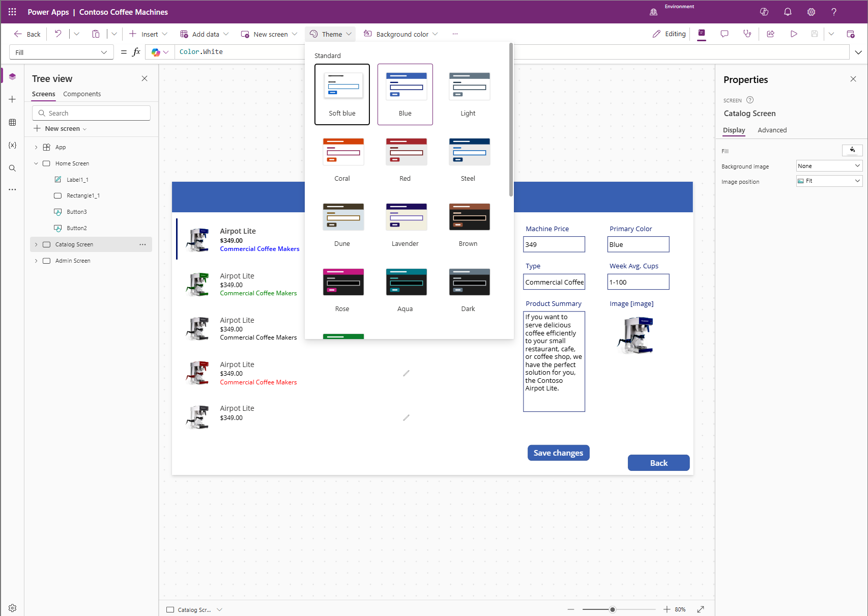868x616 pixels.
Task: Zoom in with the plus icon
Action: pos(667,609)
